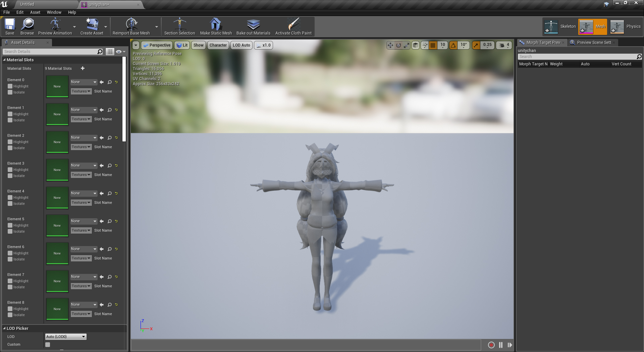Enable Isolate for Element 5
Image resolution: width=644 pixels, height=352 pixels.
coord(10,231)
